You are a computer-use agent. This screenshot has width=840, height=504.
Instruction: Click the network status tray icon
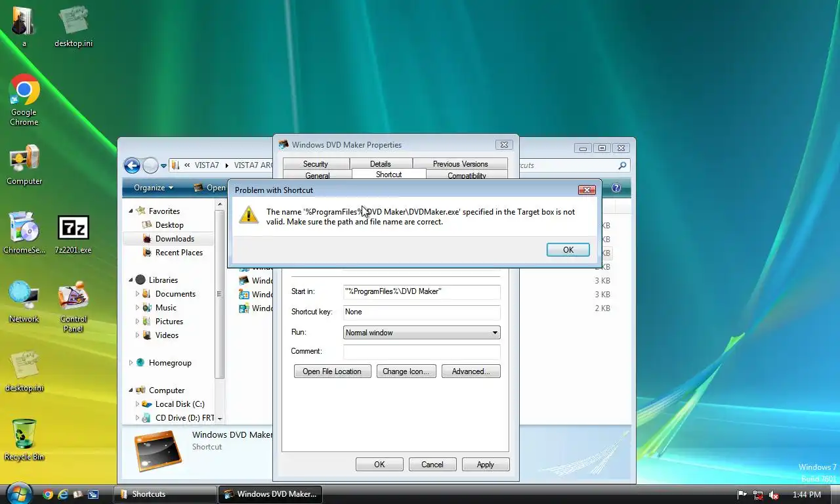tap(758, 494)
